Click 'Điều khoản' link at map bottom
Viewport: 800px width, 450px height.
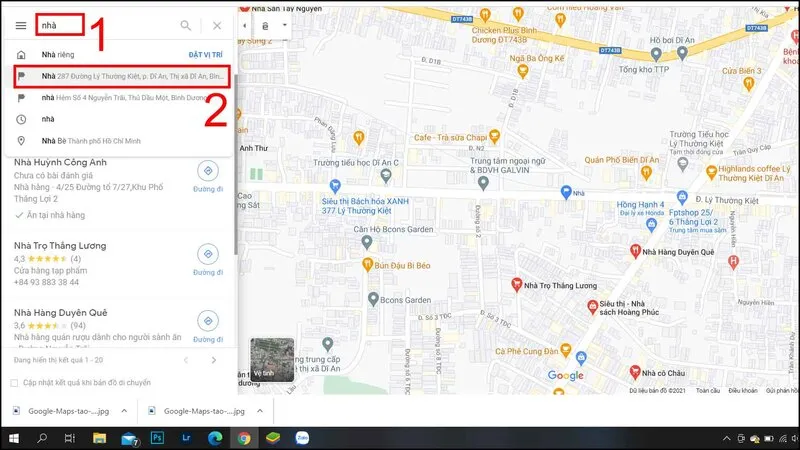(x=742, y=390)
